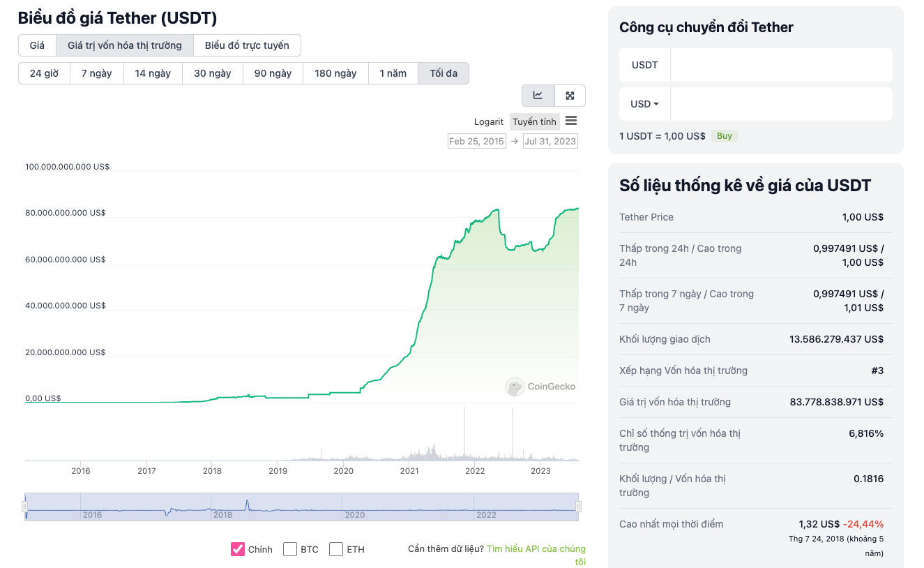Open the chart hamburger export menu
The width and height of the screenshot is (924, 568).
click(571, 121)
